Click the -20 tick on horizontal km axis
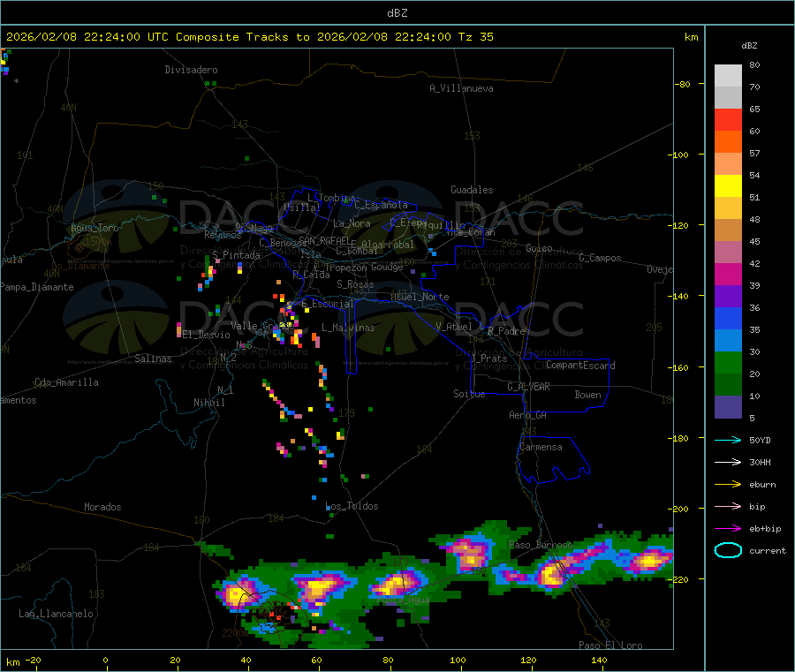The height and width of the screenshot is (672, 795). (34, 661)
